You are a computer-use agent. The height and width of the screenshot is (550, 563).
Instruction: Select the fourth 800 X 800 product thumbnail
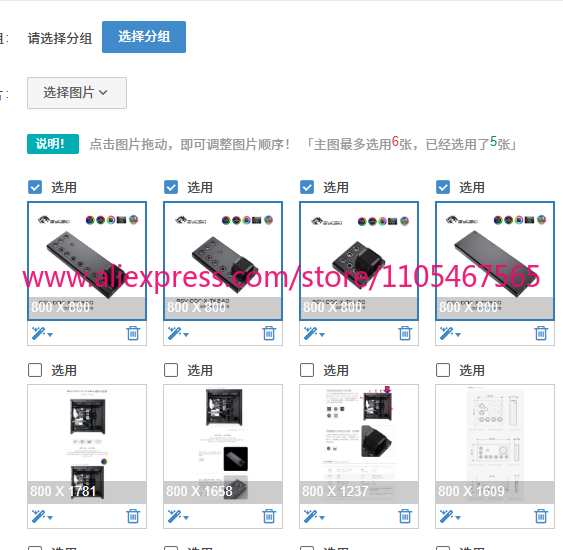[x=495, y=261]
